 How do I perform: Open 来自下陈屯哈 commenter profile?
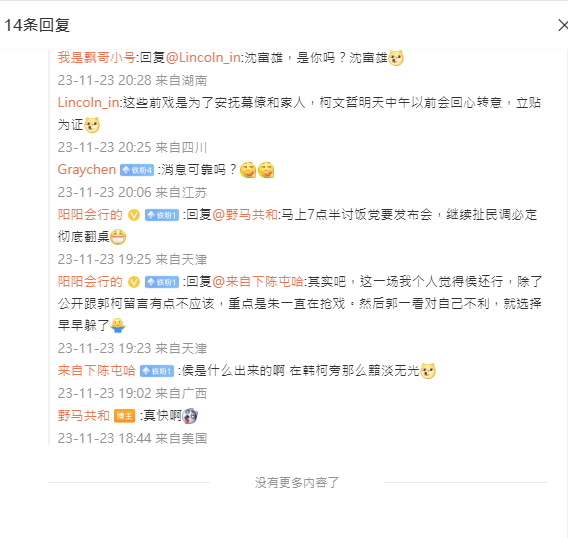[97, 370]
